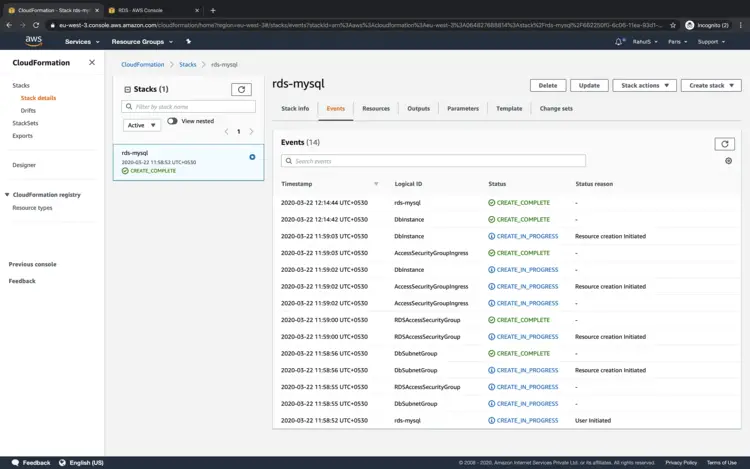Screen dimensions: 750x469
Task: Click Terms of Use footer link
Action: pyautogui.click(x=721, y=463)
